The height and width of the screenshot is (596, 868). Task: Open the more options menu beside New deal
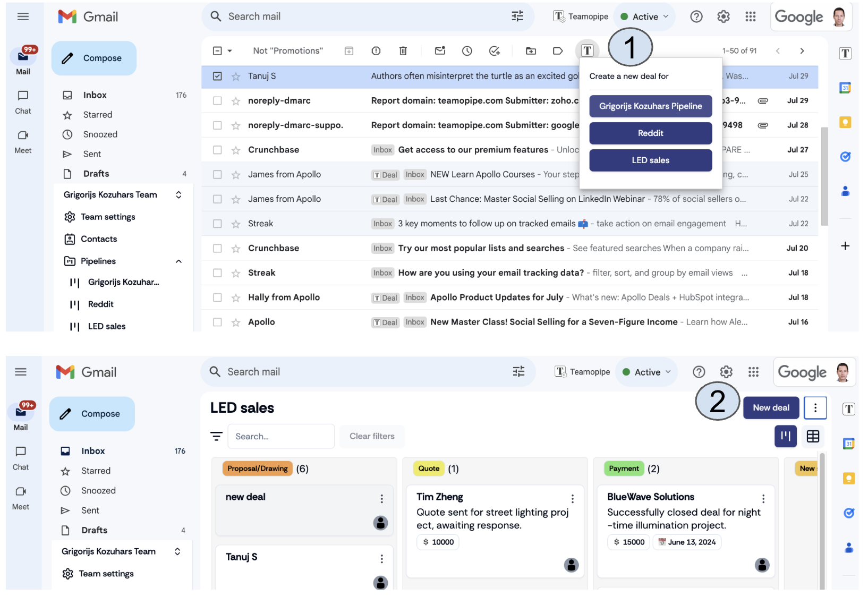click(x=815, y=408)
